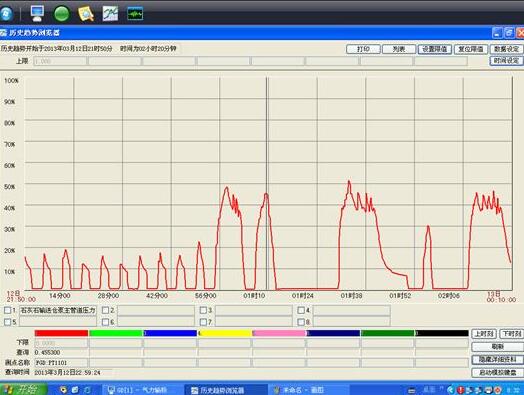524x395 pixels.
Task: Click the green round status icon
Action: point(61,14)
